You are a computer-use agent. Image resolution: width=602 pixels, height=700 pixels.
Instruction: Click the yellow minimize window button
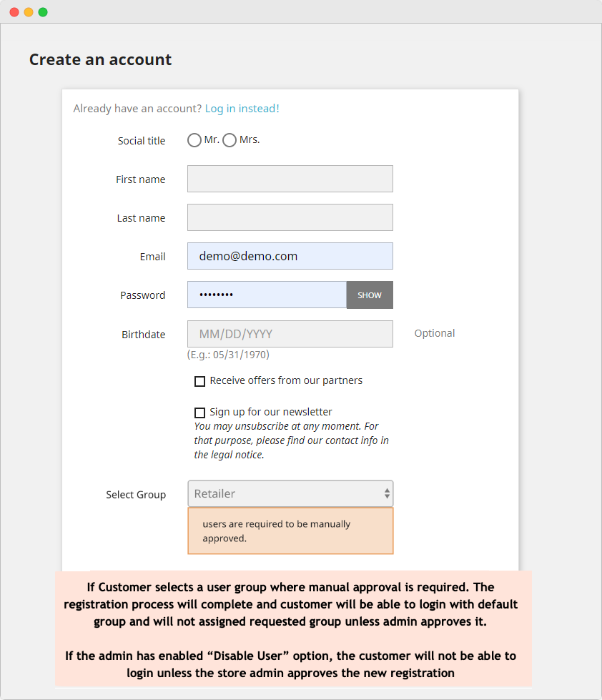tap(29, 12)
